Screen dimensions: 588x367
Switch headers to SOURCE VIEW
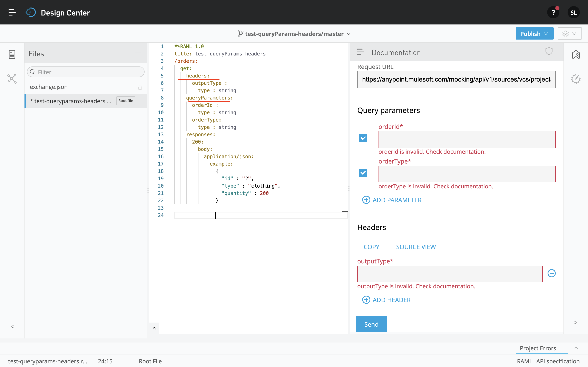point(416,247)
